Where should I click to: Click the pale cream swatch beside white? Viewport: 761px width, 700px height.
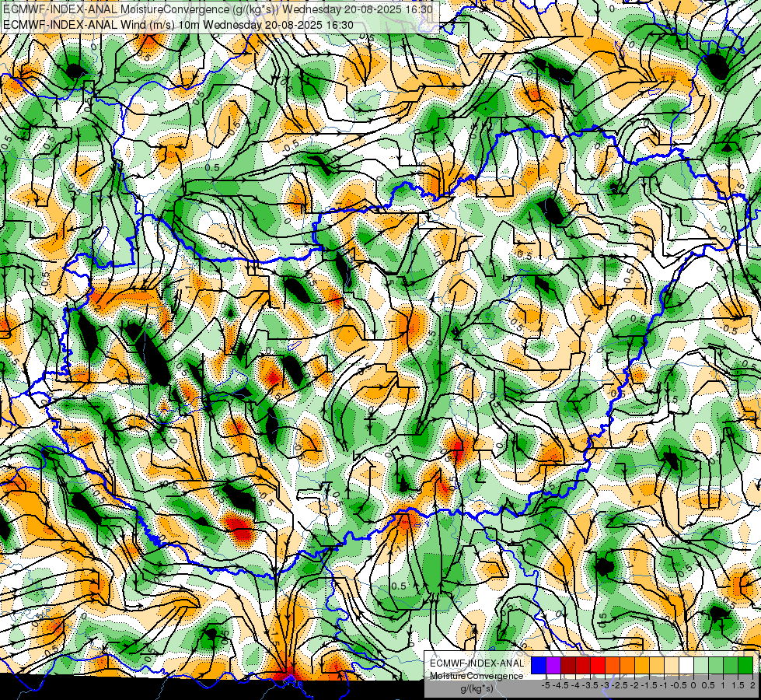click(672, 666)
